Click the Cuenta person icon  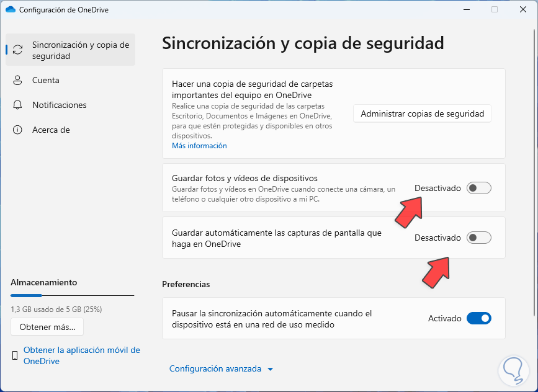coord(17,80)
